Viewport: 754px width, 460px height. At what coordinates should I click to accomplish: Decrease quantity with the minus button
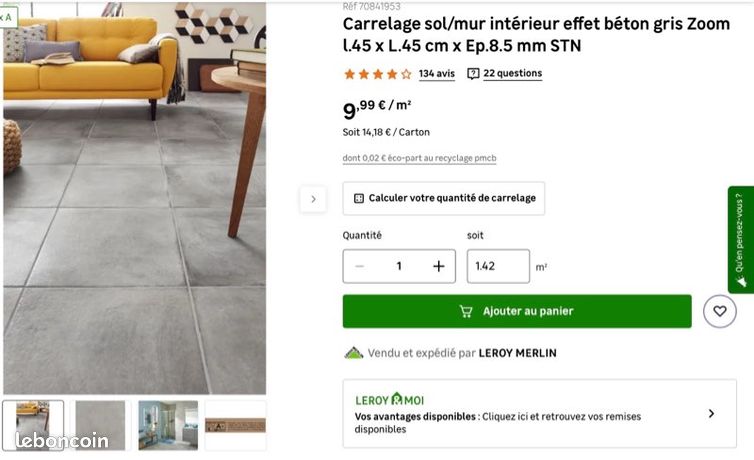point(359,266)
